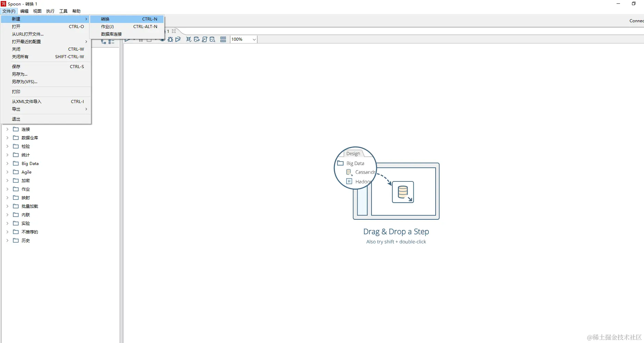Viewport: 644px width, 343px height.
Task: Open the 文件(F) menu
Action: 9,11
